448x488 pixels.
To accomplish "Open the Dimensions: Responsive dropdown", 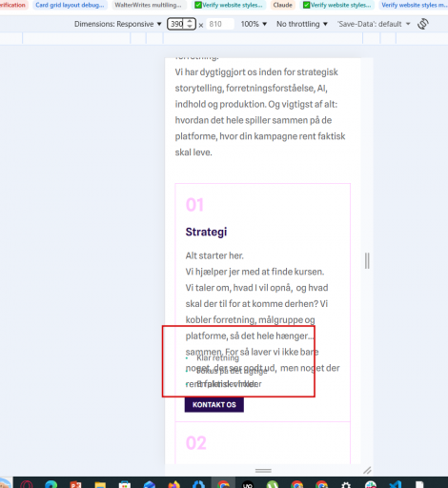I will 118,24.
